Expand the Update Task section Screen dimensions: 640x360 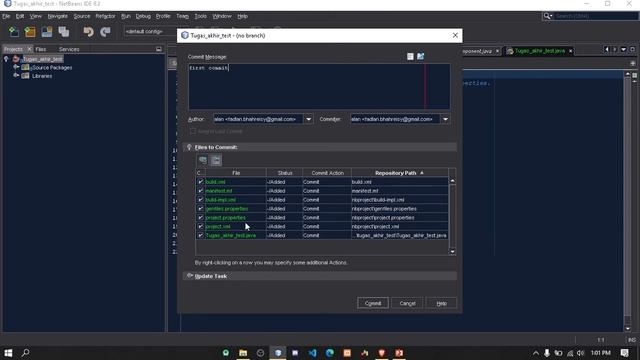(x=189, y=276)
